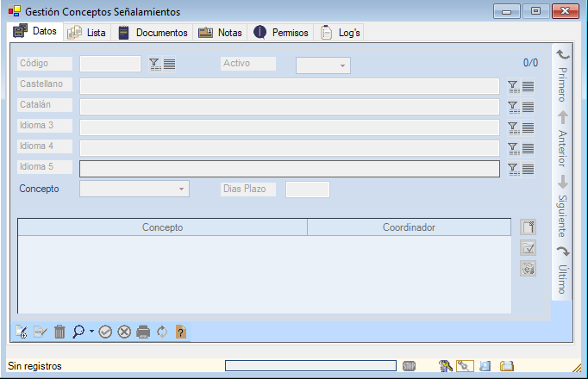Click the new record icon in bottom toolbar
This screenshot has width=588, height=379.
22,332
